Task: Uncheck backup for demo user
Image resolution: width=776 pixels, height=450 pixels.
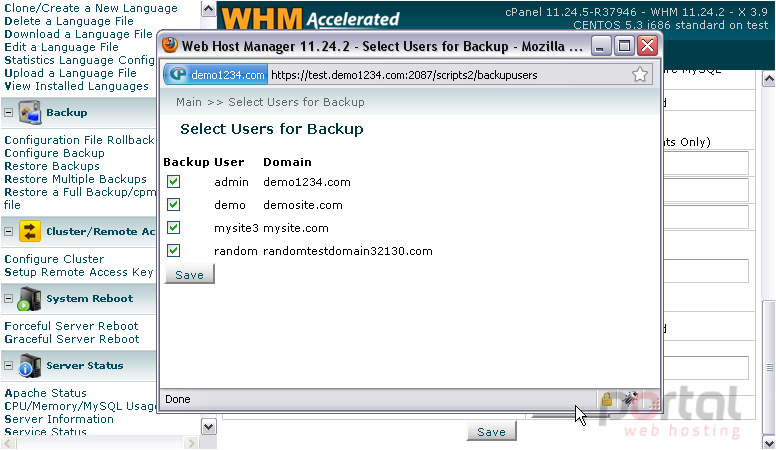Action: pyautogui.click(x=173, y=204)
